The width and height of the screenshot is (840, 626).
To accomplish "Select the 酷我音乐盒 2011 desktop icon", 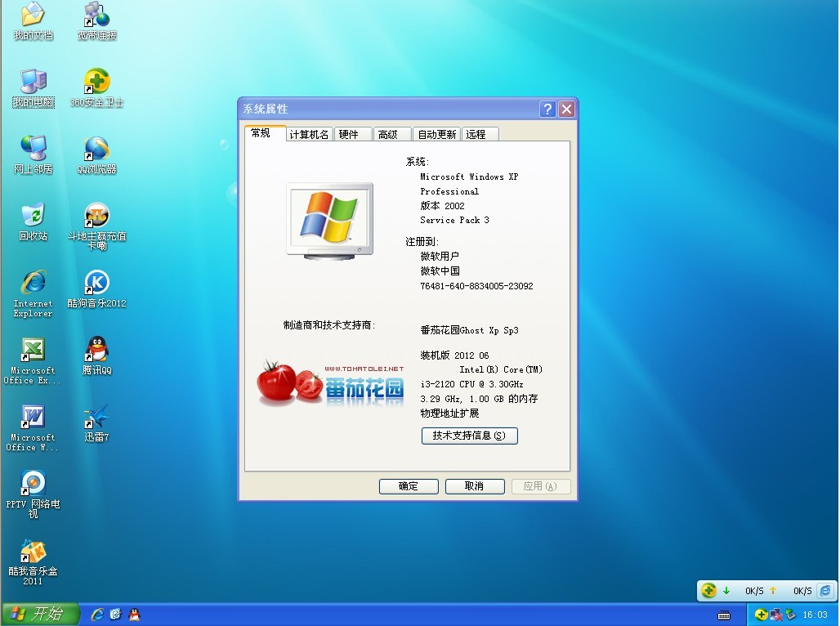I will point(33,552).
